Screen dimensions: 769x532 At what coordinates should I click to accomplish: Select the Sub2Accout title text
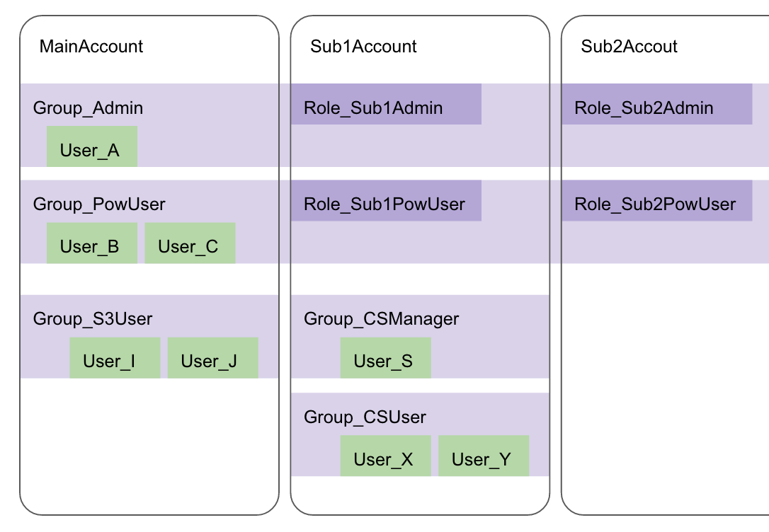click(x=629, y=47)
